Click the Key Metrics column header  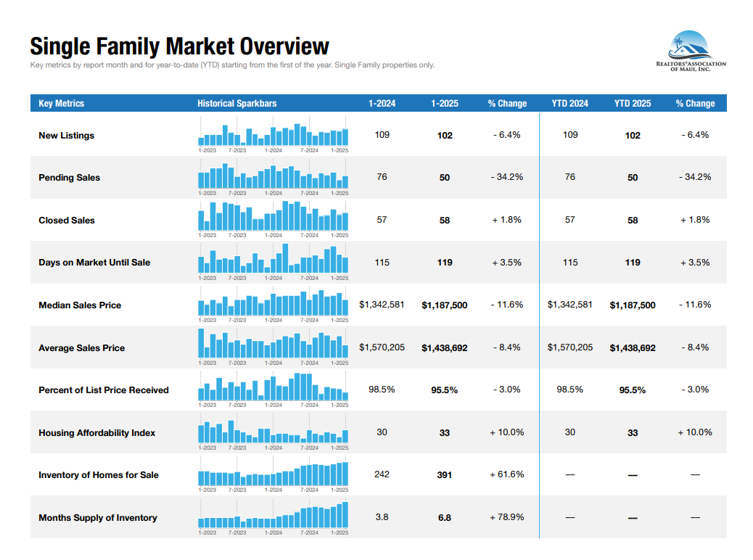(x=62, y=104)
